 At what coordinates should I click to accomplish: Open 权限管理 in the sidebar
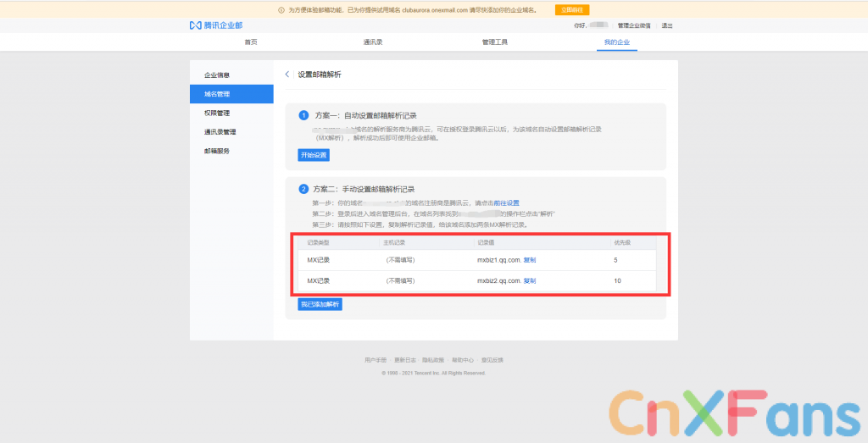[217, 113]
